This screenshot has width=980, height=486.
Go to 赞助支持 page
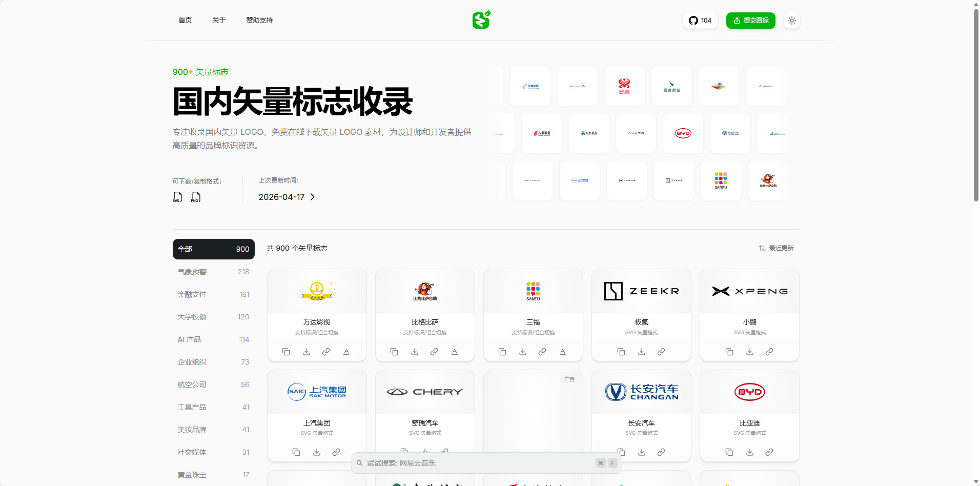(259, 20)
